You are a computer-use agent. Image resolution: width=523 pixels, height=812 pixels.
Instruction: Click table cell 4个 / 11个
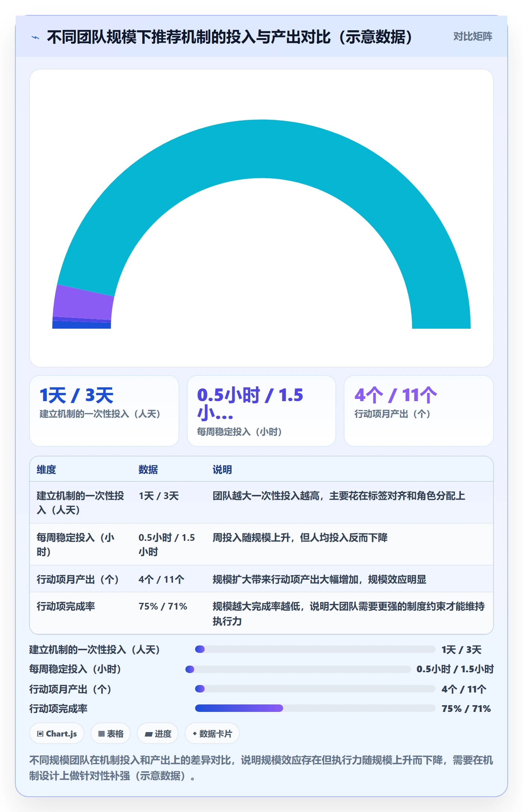[161, 579]
